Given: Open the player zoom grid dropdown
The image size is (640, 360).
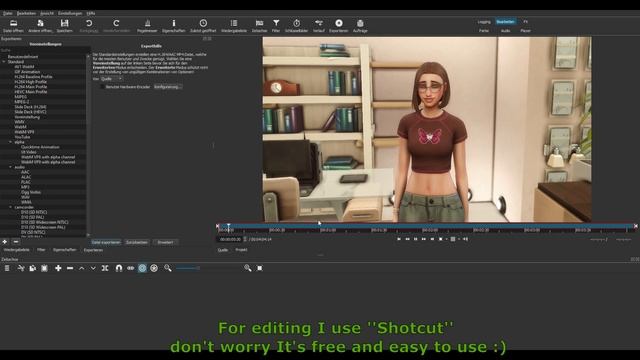Looking at the screenshot, I should pos(454,239).
